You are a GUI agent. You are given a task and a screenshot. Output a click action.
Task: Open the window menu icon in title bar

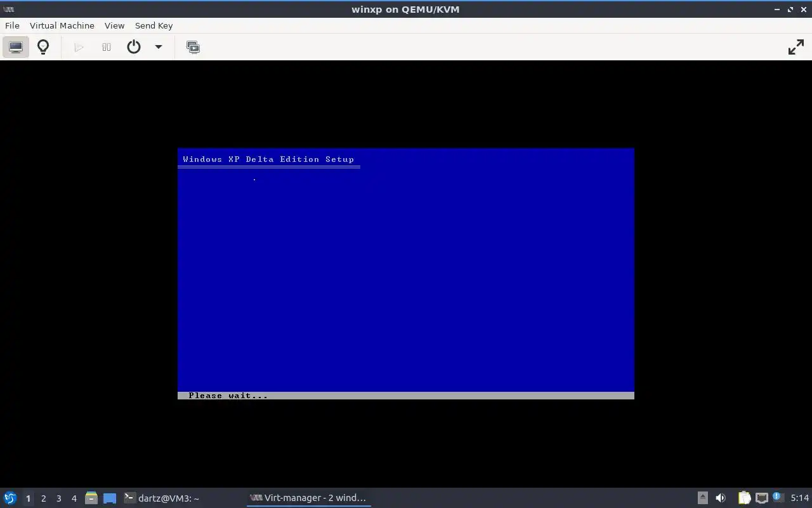(8, 10)
